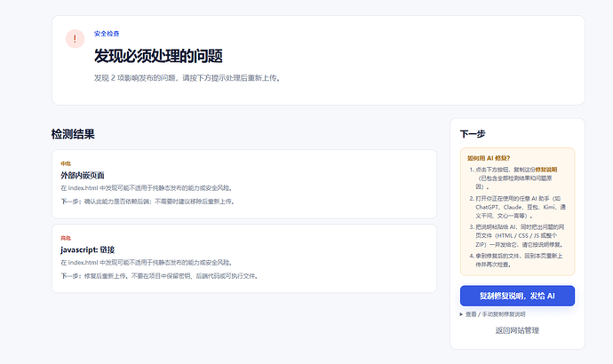Click 下一步：确认此能力是否依赖后端 hint line
This screenshot has width=613, height=364.
coord(147,202)
